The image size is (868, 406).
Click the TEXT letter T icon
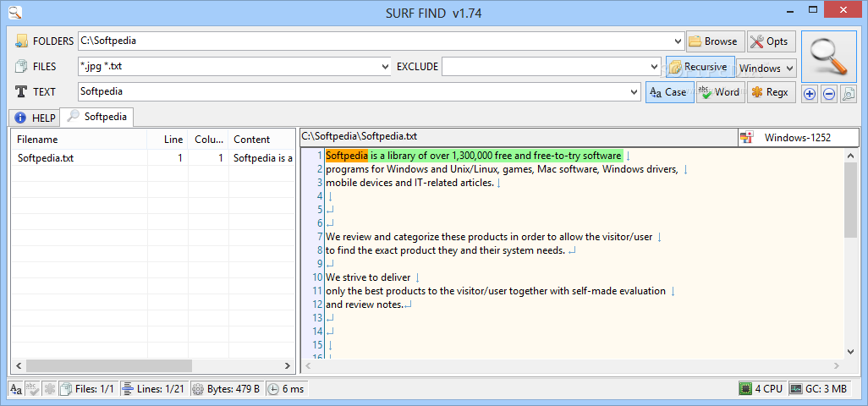(x=21, y=92)
